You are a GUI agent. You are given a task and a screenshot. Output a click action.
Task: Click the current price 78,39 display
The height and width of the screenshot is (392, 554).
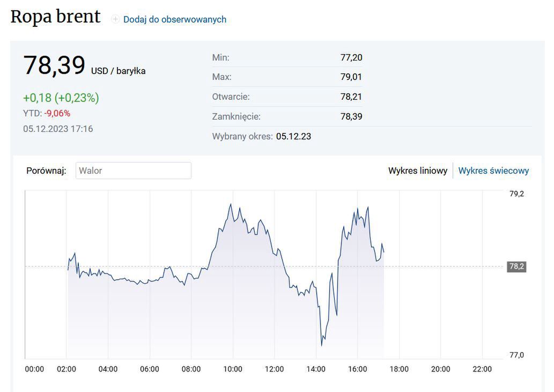55,65
